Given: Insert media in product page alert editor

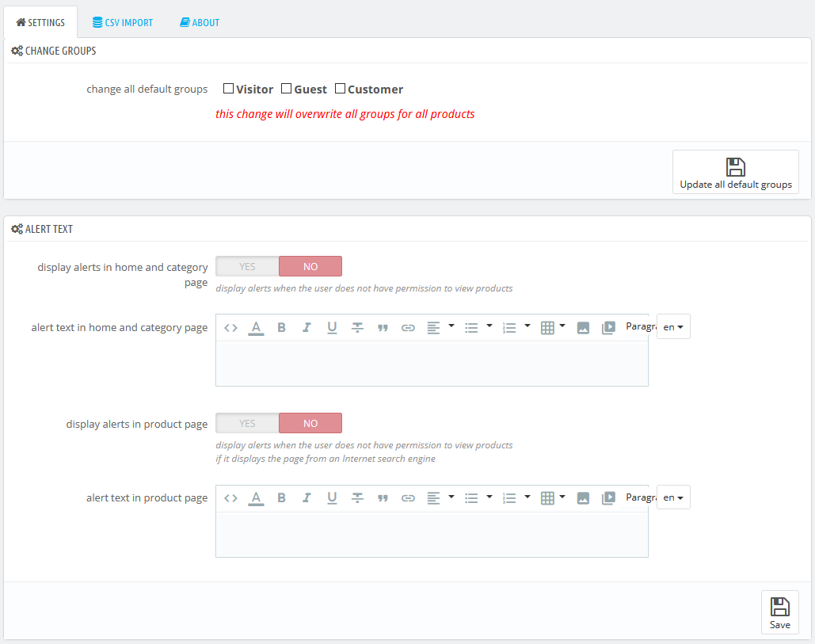Looking at the screenshot, I should click(608, 498).
